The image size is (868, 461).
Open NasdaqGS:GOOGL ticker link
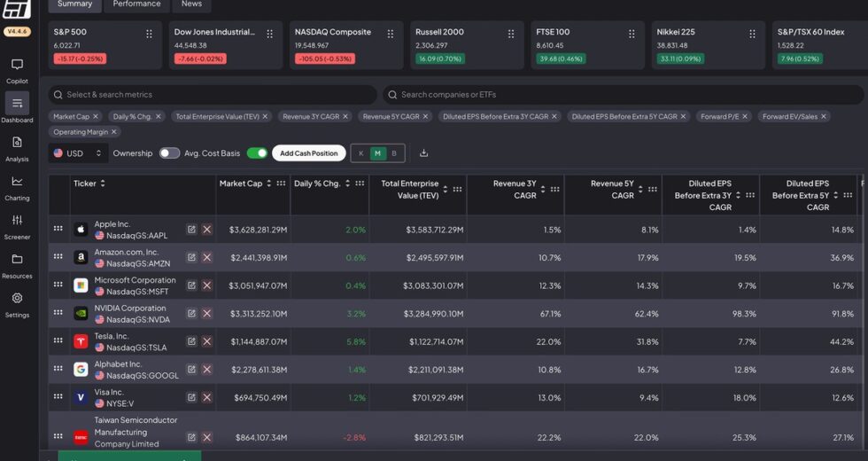143,376
